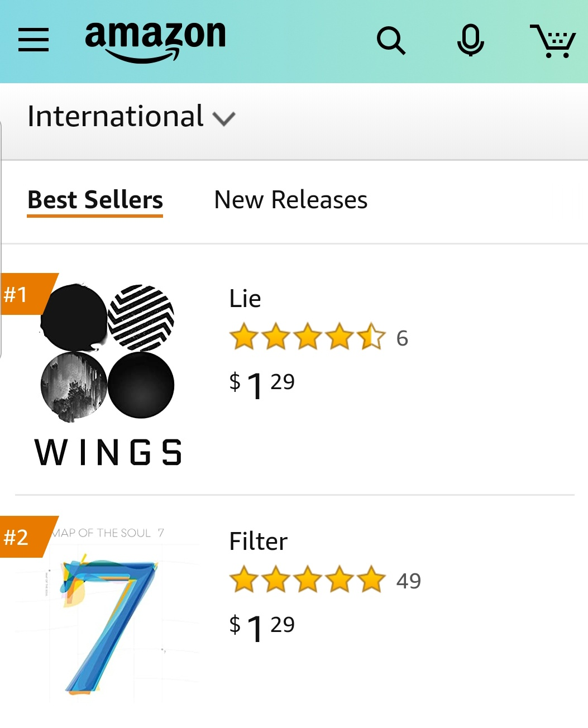Open the search magnifier icon

(x=391, y=41)
